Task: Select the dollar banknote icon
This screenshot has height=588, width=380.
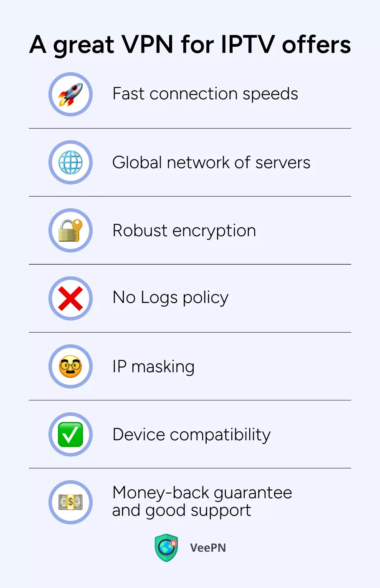Action: click(71, 502)
